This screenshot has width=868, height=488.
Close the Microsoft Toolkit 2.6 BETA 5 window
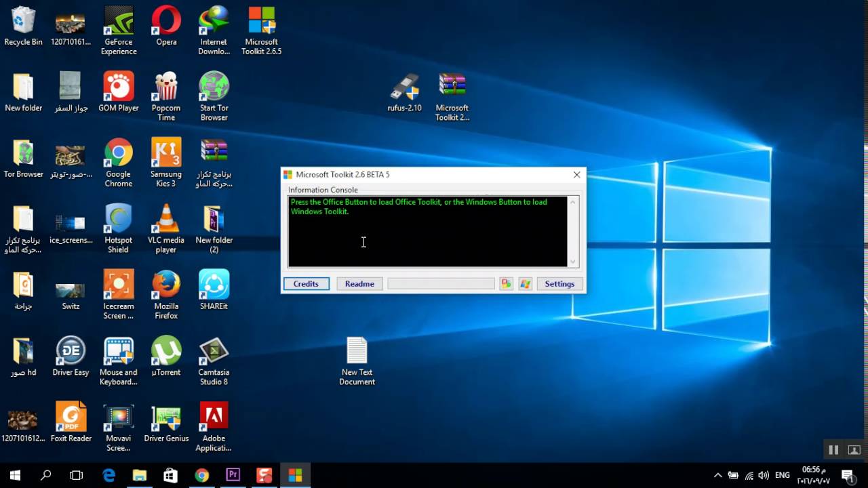(576, 175)
